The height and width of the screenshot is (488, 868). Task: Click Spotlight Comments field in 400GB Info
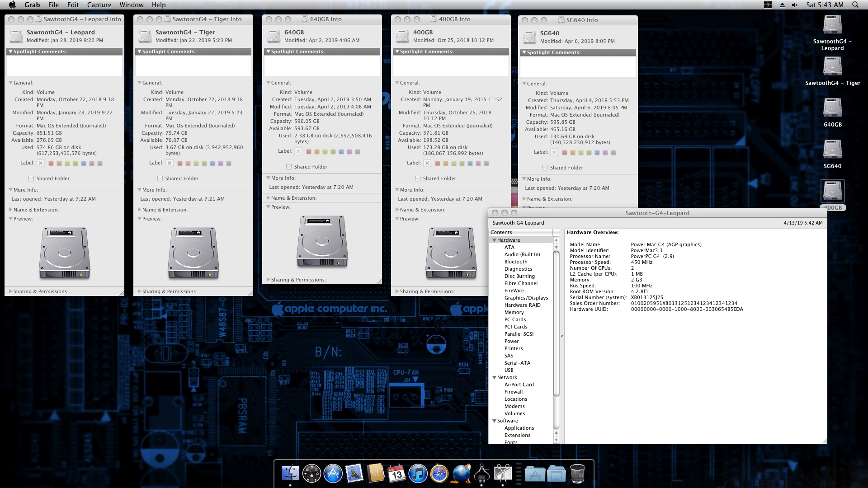451,66
